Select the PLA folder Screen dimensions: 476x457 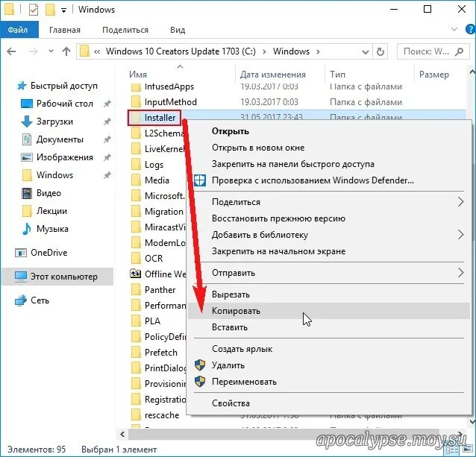tap(152, 321)
